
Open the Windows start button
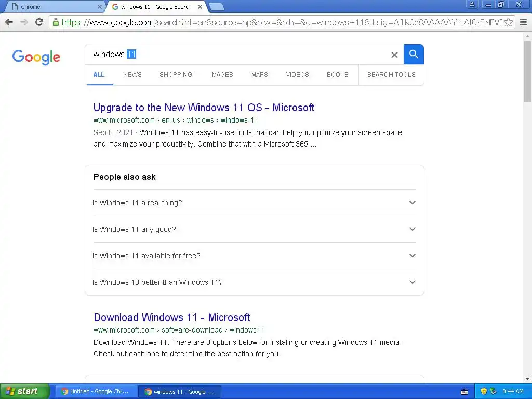point(25,392)
